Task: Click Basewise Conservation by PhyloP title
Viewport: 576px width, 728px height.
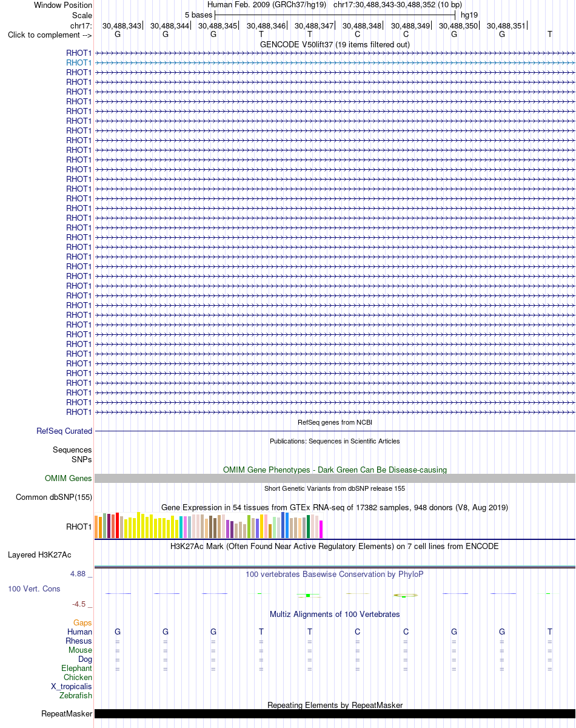Action: coord(335,574)
